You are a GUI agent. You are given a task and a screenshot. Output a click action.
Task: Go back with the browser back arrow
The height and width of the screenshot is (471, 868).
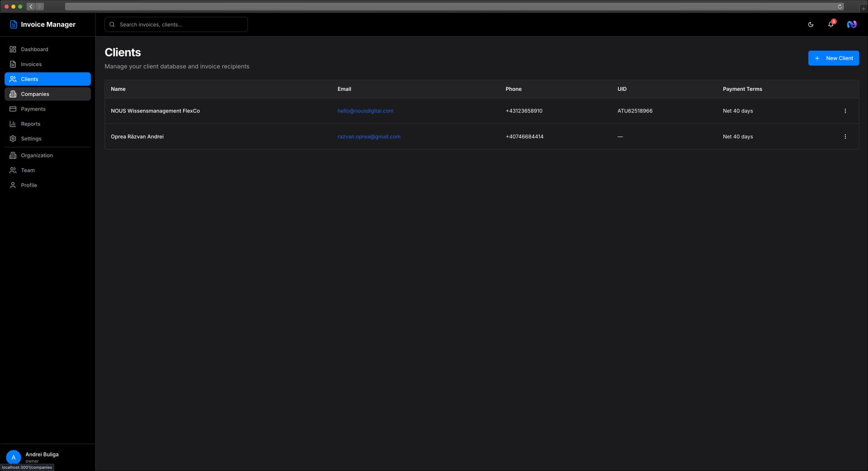tap(31, 6)
